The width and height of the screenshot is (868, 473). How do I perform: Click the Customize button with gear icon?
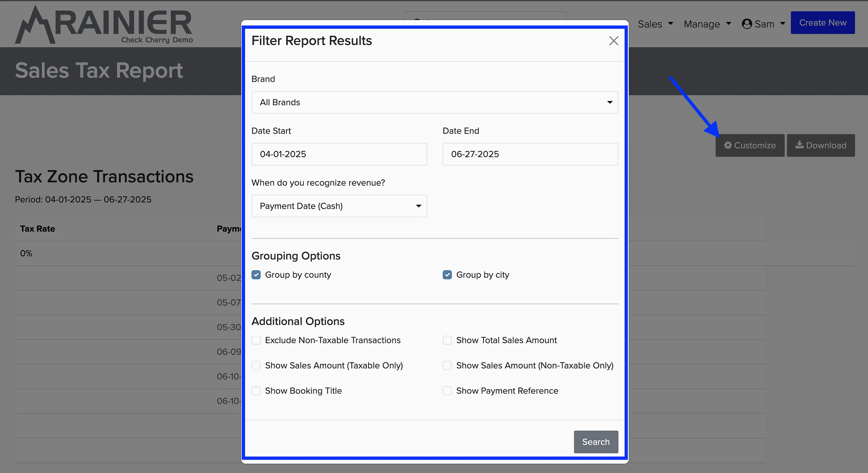[750, 145]
